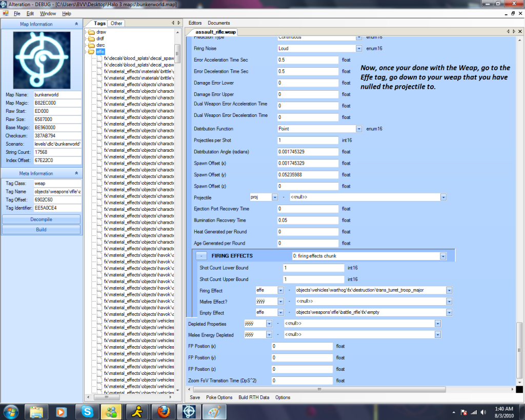Viewport: 525px width, 420px height.
Task: Collapse the FIRING EFFECTS section
Action: (201, 256)
